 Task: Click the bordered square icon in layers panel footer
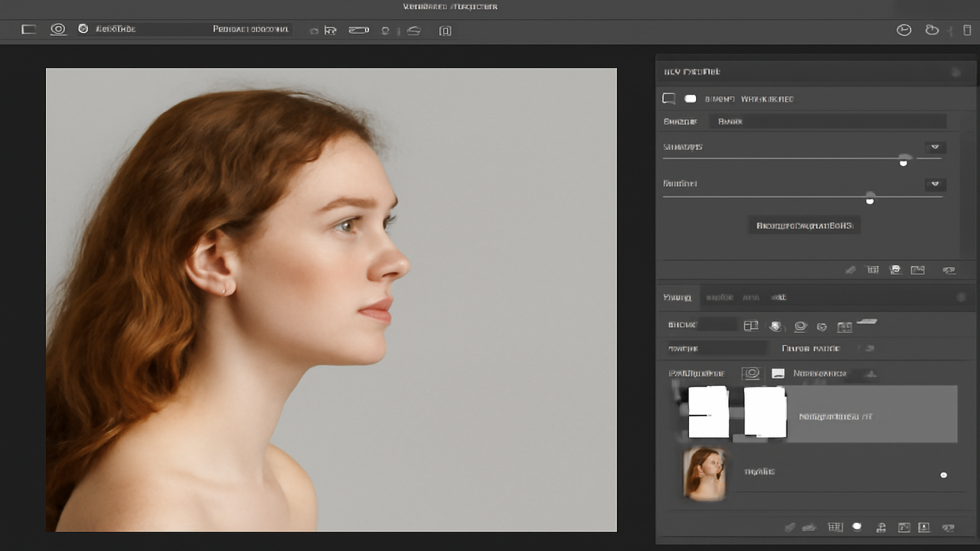904,527
